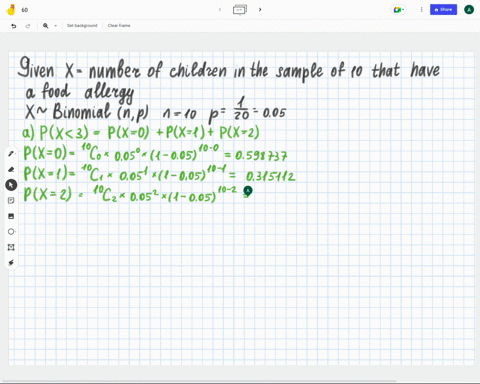Image resolution: width=480 pixels, height=384 pixels.
Task: Go to the next frame arrow
Action: click(260, 10)
